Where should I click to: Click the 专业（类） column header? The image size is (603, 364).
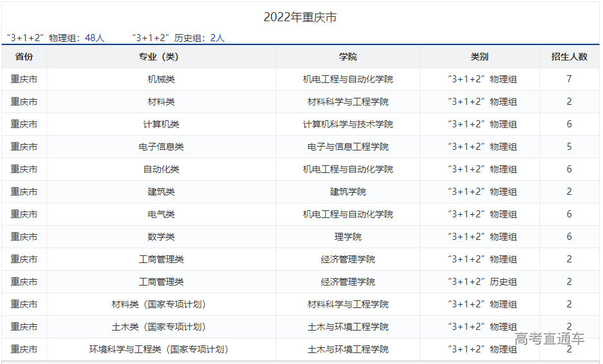pos(161,57)
